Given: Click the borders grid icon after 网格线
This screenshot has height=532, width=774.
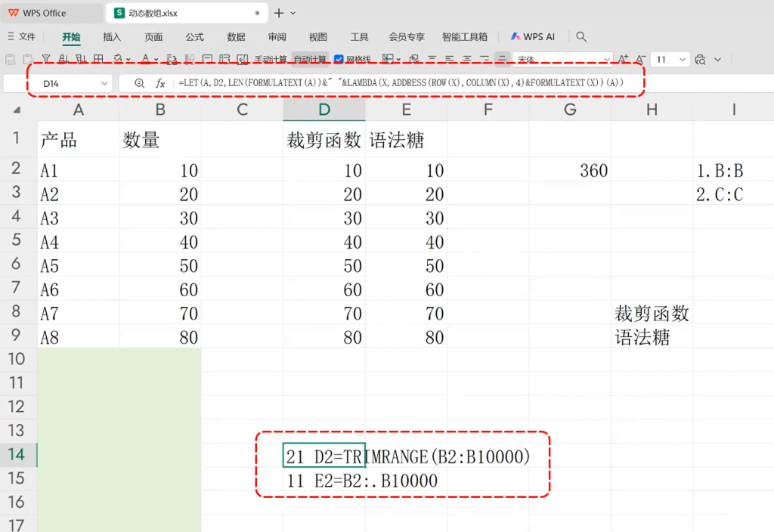Looking at the screenshot, I should [388, 59].
